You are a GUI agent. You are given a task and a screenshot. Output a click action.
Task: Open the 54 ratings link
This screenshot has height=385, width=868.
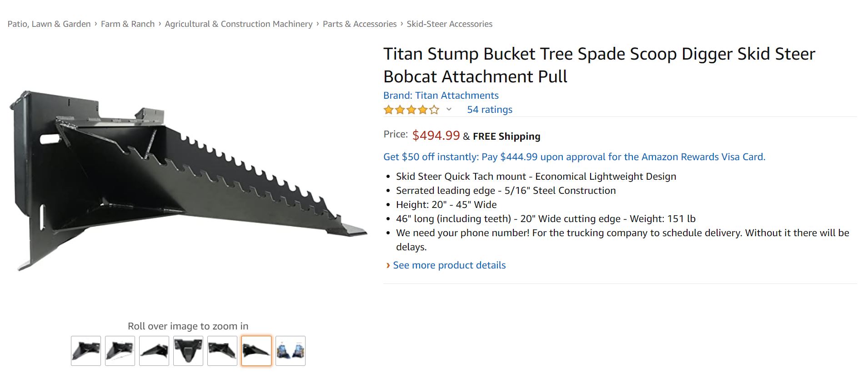click(489, 110)
